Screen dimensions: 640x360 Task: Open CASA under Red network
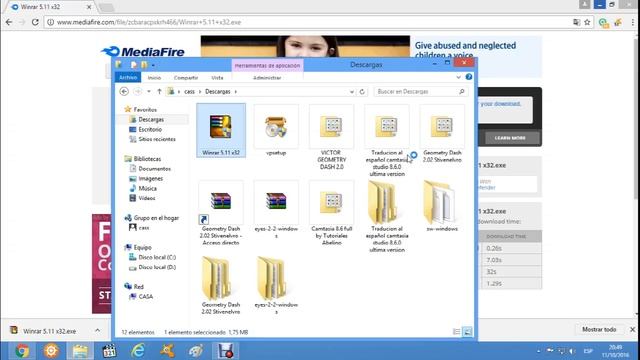(145, 296)
